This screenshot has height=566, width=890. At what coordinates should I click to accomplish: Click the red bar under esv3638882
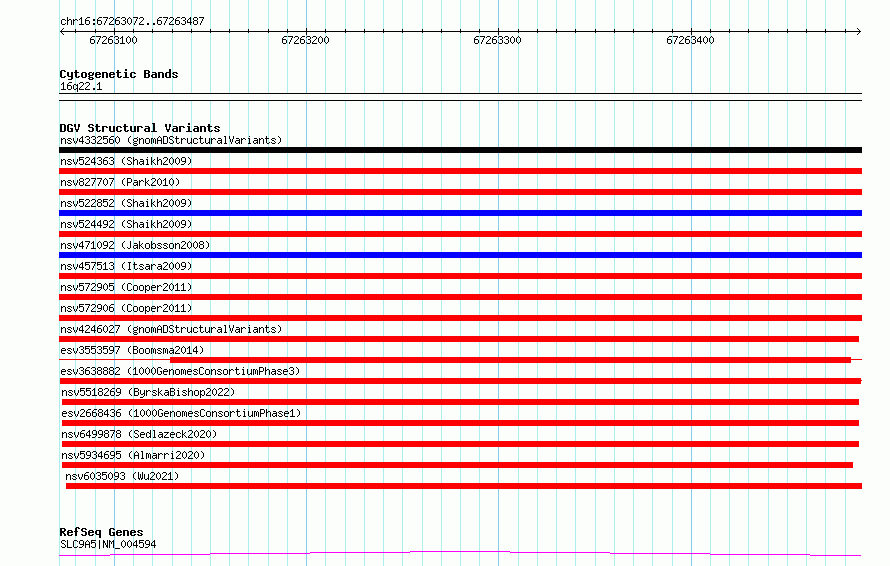click(x=460, y=381)
